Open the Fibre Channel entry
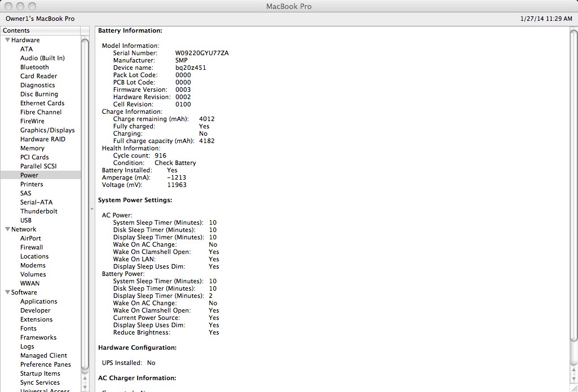Viewport: 578px width, 392px height. 41,112
